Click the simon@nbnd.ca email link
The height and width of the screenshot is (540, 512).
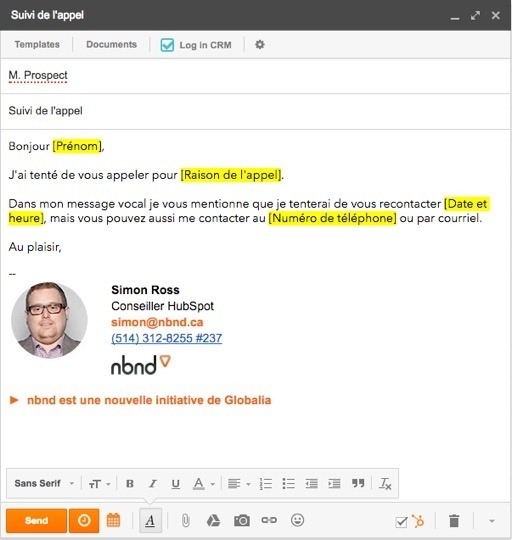157,322
